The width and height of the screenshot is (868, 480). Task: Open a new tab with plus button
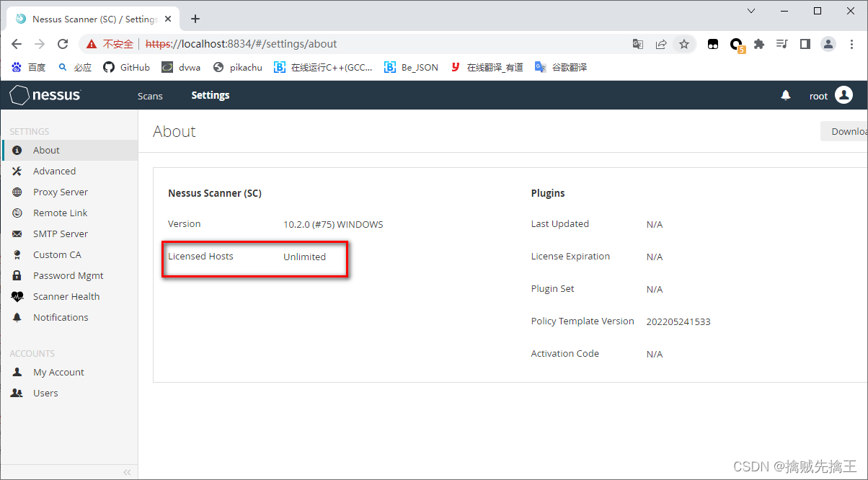pos(195,19)
